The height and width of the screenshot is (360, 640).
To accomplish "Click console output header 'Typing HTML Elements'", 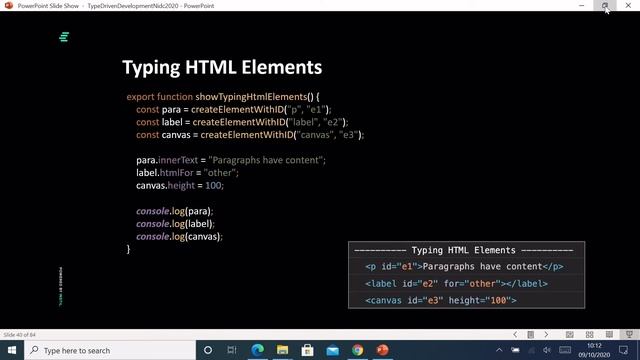I will pyautogui.click(x=463, y=250).
